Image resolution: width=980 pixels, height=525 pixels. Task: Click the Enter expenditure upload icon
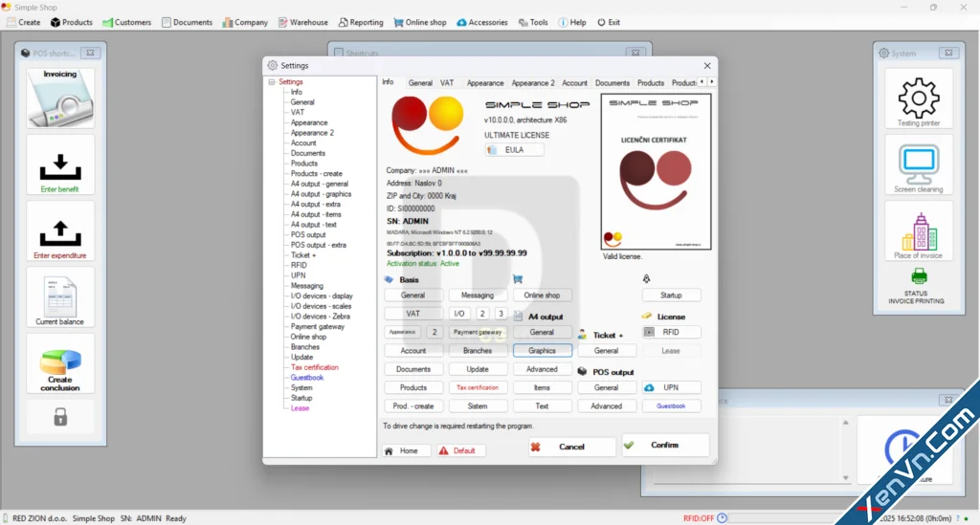[60, 233]
